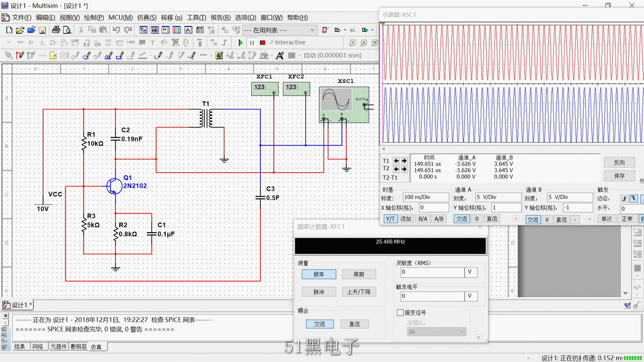The image size is (644, 362).
Task: Switch to 元器件 tab in spreadsheet panel
Action: 58,347
